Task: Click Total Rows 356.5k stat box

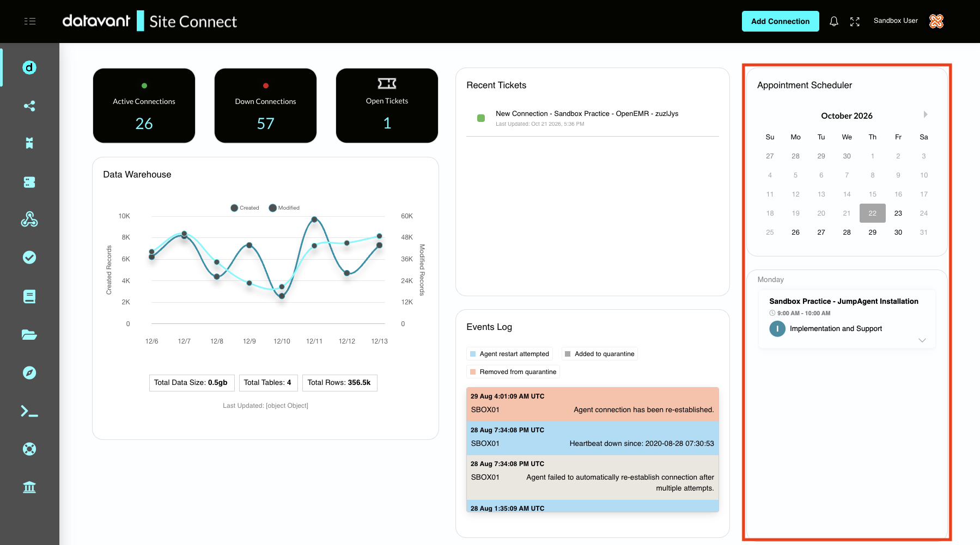Action: tap(340, 383)
